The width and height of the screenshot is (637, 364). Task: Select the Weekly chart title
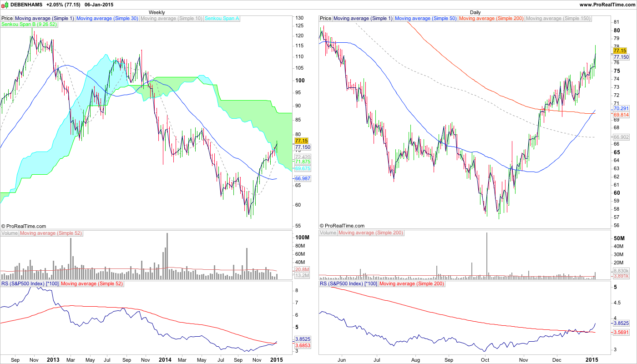click(157, 12)
